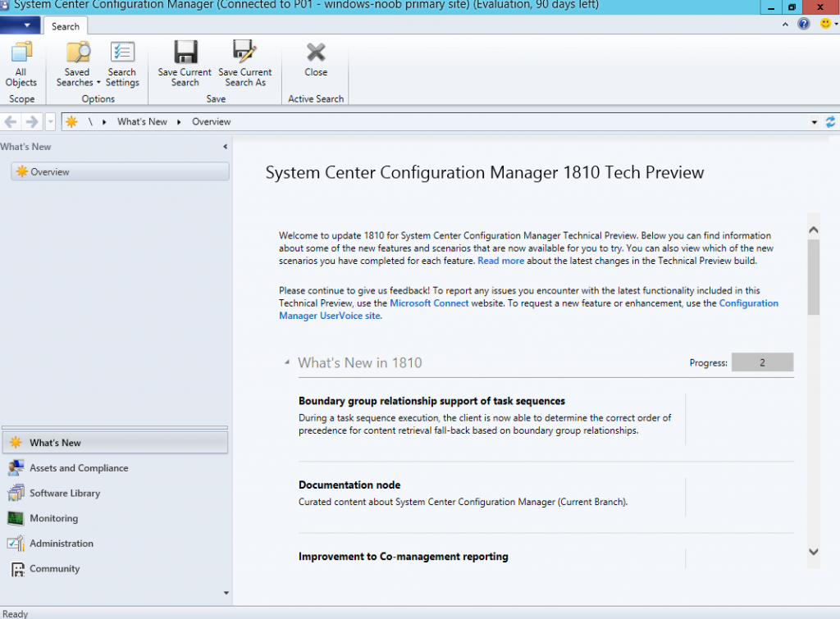
Task: Click the Administration workspace icon
Action: pos(16,544)
